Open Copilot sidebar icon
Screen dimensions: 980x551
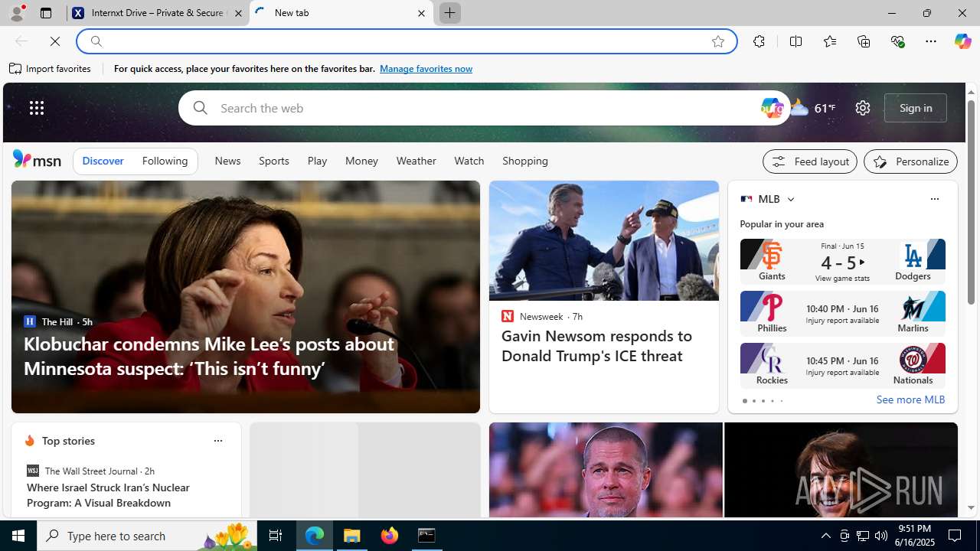(962, 41)
